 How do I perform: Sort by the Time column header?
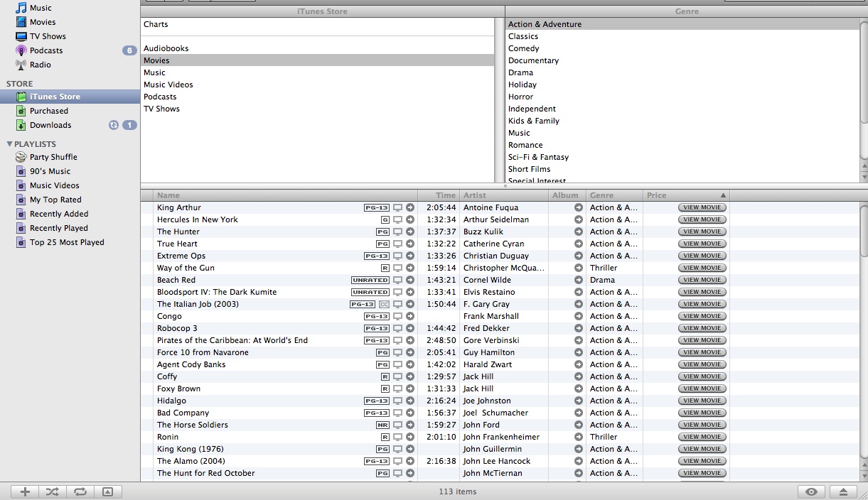(x=439, y=195)
